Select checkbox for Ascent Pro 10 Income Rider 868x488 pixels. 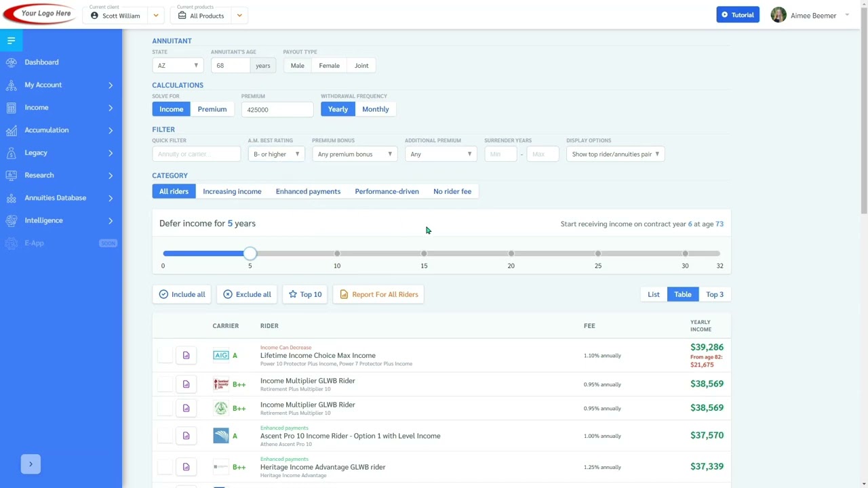pyautogui.click(x=165, y=436)
